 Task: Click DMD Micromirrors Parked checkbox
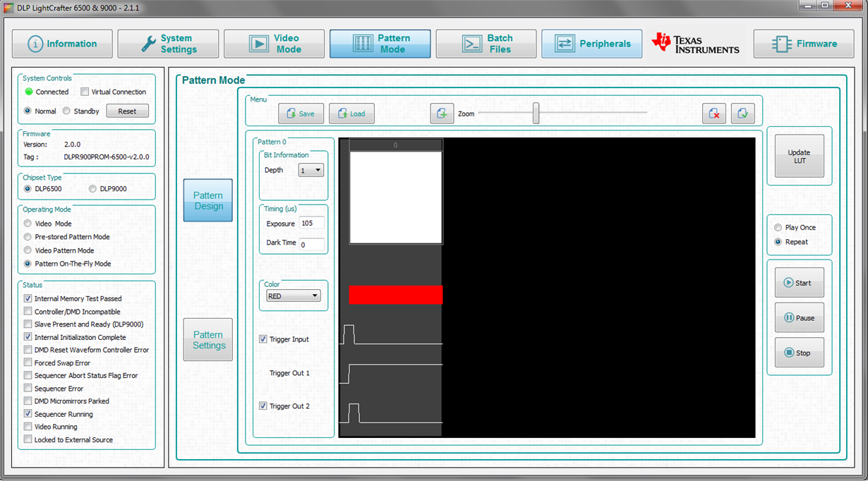point(28,401)
